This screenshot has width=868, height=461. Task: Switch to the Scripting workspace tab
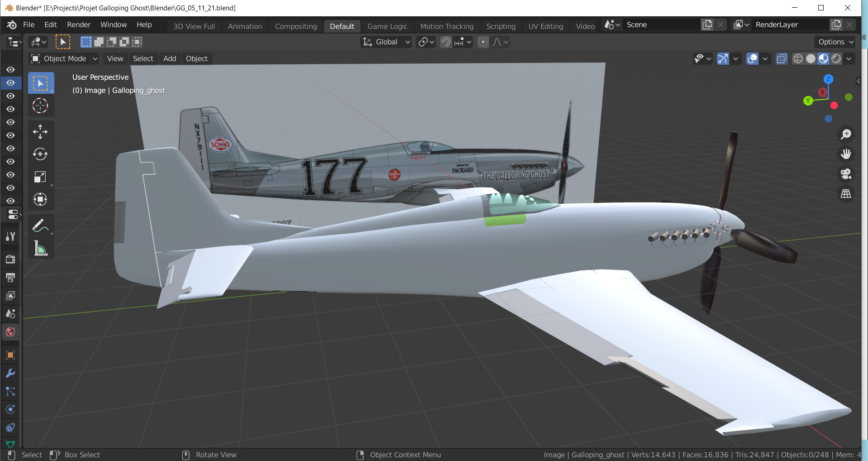pos(501,26)
